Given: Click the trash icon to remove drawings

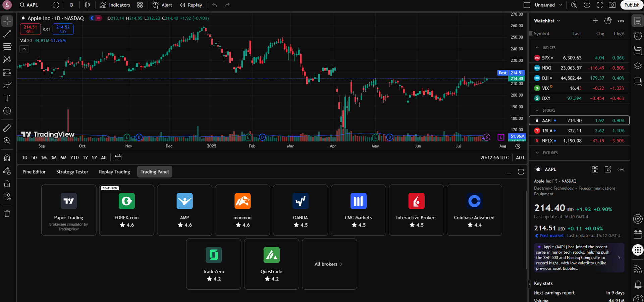Looking at the screenshot, I should coord(7,214).
